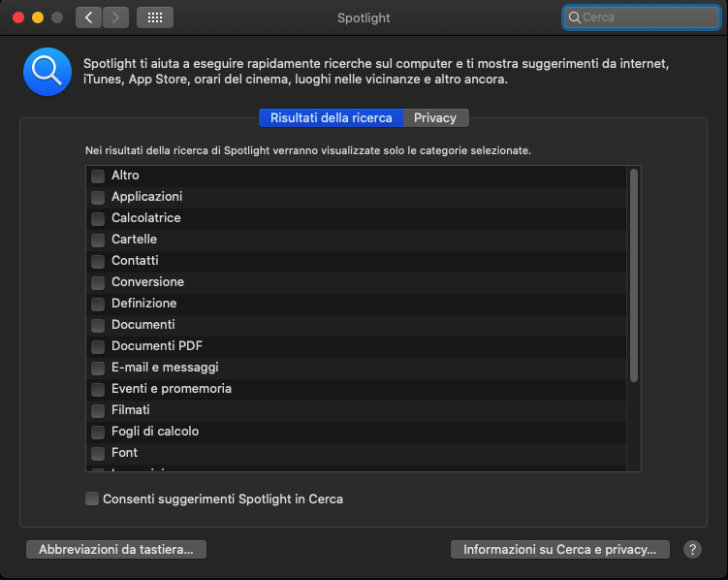Image resolution: width=728 pixels, height=580 pixels.
Task: Enable the Documenti checkbox
Action: (x=98, y=325)
